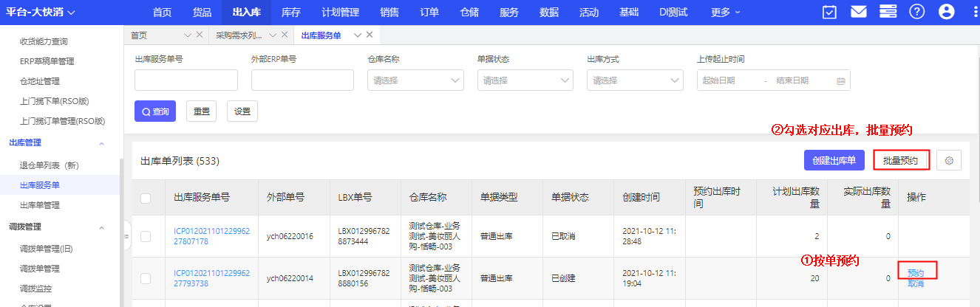Open ERP草稿单管理 in sidebar
The height and width of the screenshot is (307, 980).
[x=47, y=61]
